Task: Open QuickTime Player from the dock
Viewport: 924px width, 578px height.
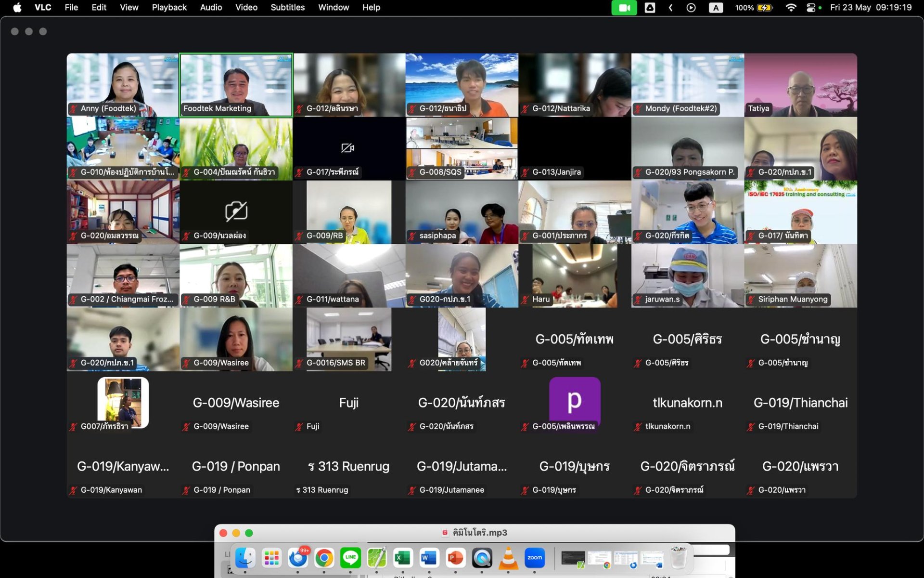Action: pyautogui.click(x=482, y=558)
